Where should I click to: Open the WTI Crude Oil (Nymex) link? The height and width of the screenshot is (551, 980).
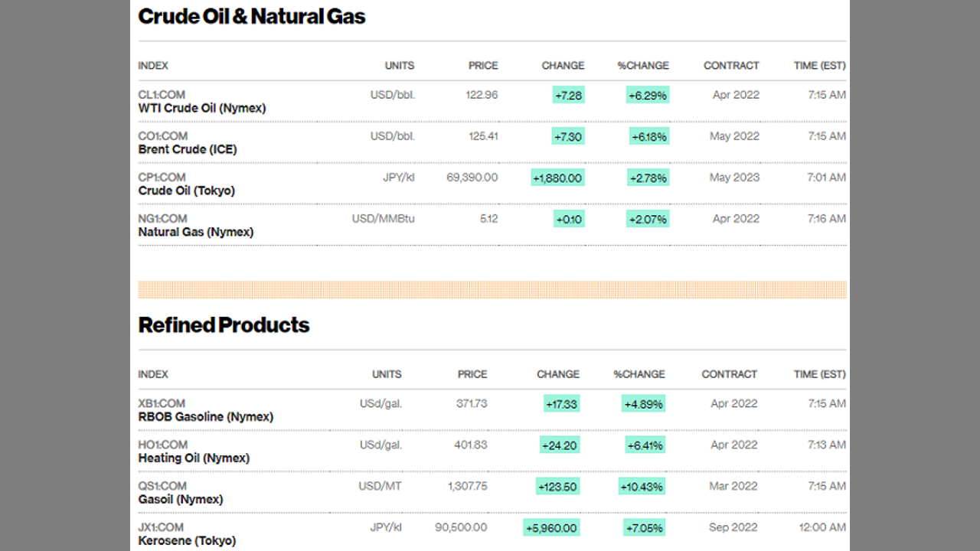(x=202, y=109)
